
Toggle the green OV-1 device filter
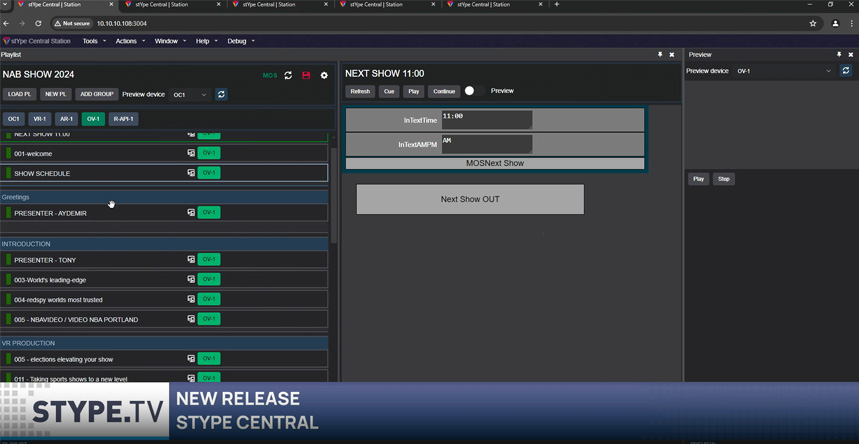tap(93, 119)
